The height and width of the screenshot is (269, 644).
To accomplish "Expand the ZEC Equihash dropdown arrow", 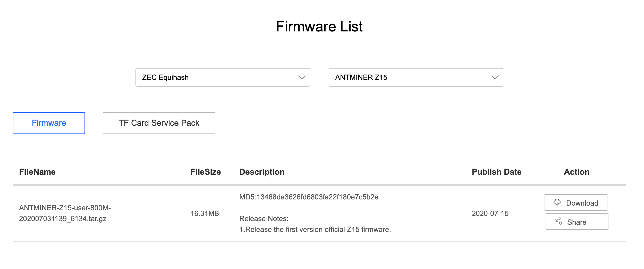I will 302,78.
